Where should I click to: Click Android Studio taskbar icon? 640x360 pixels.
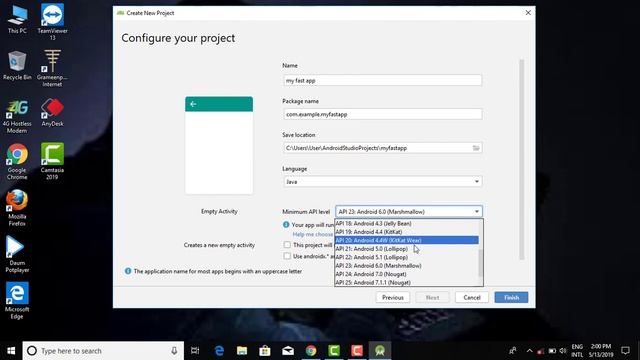click(x=380, y=351)
